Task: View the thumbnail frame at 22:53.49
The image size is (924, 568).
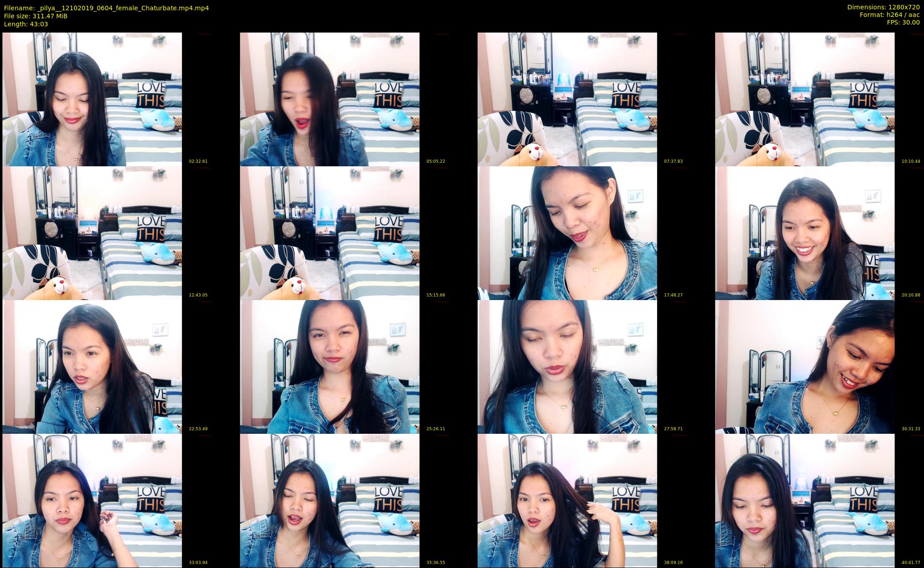Action: (92, 367)
